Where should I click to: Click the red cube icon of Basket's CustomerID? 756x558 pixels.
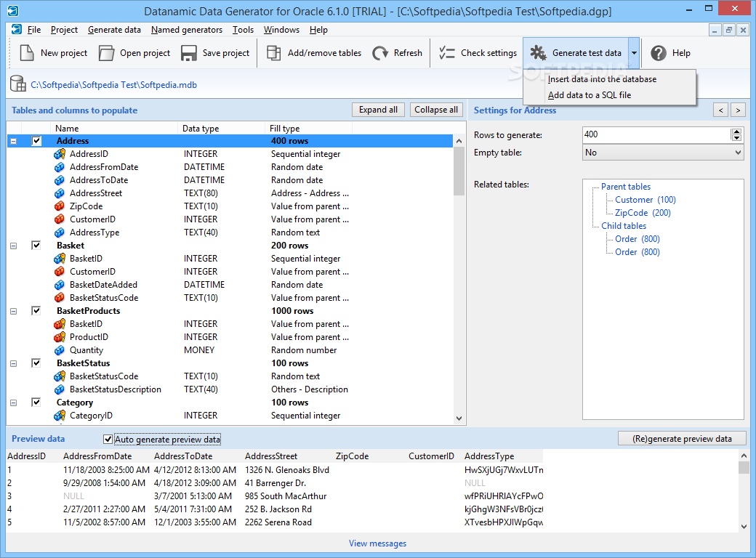60,272
